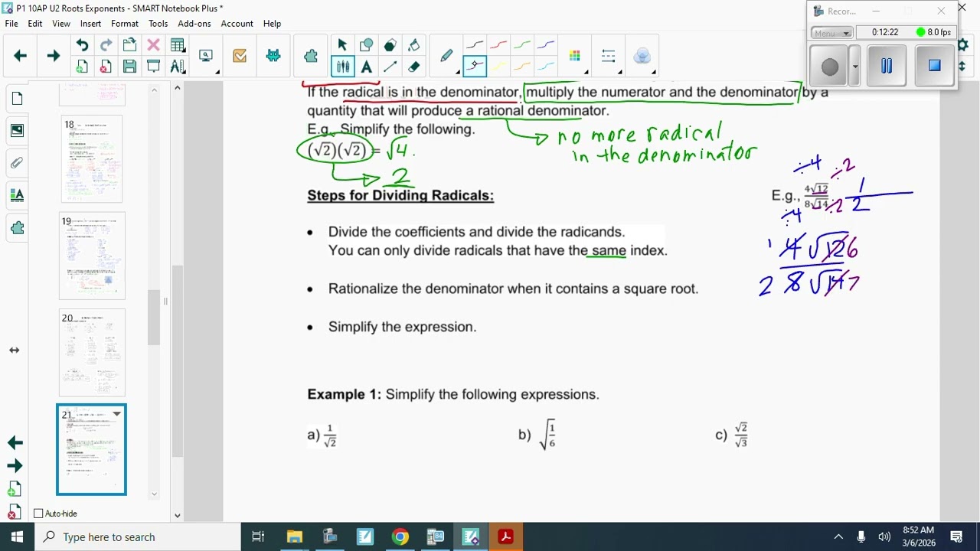Delete the current page from the toolbar

coord(106,67)
